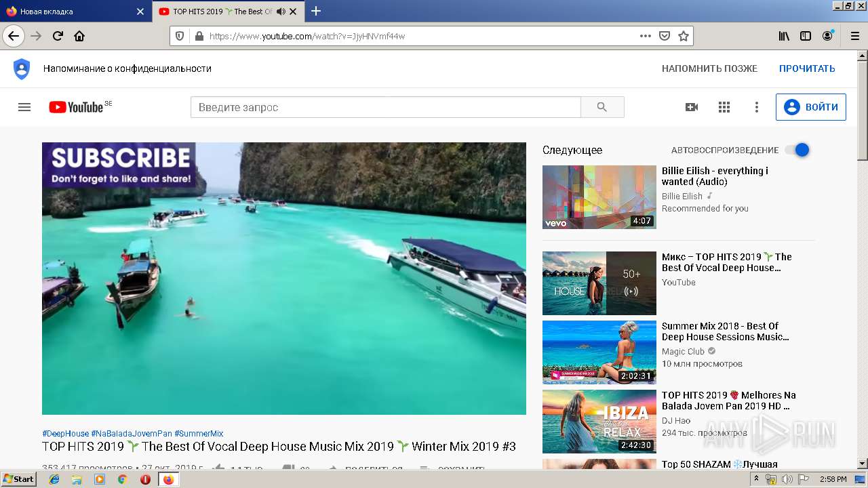Open Windows Explorer from the taskbar

pos(77,479)
